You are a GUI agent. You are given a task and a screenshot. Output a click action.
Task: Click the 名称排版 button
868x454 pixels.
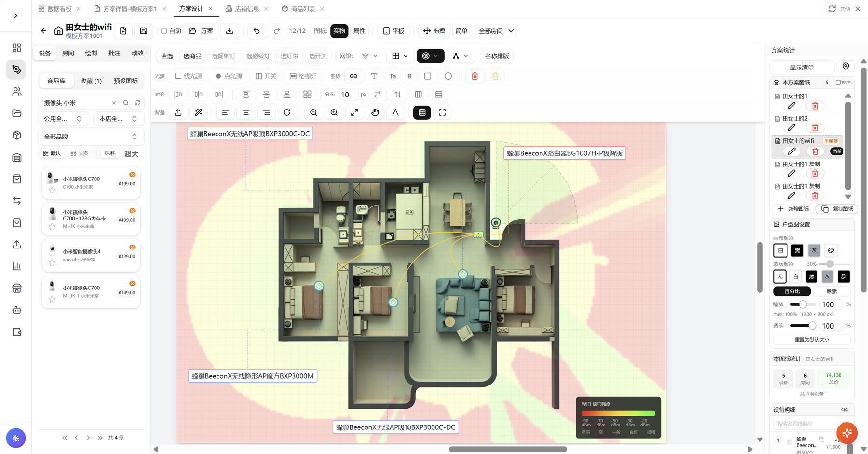coord(497,56)
